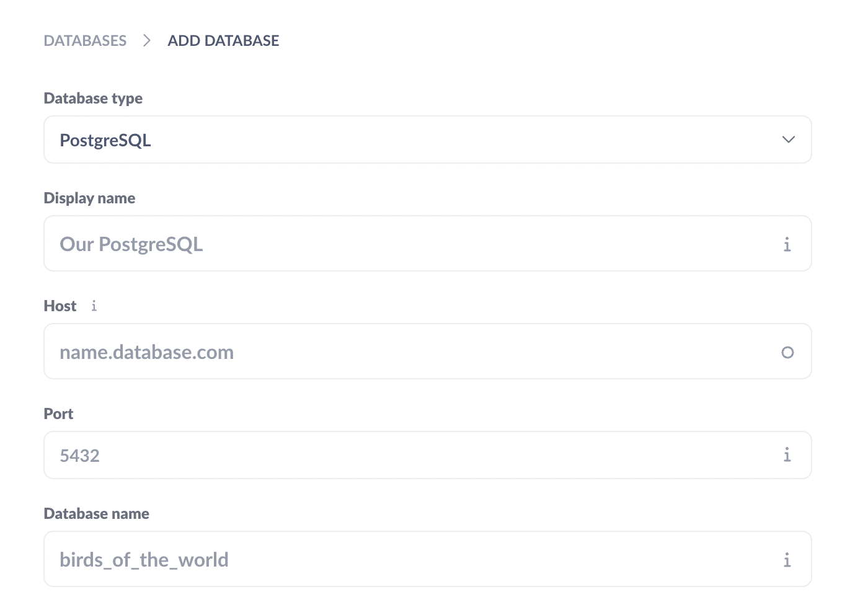Click the Database type dropdown chevron
868x610 pixels.
[788, 139]
